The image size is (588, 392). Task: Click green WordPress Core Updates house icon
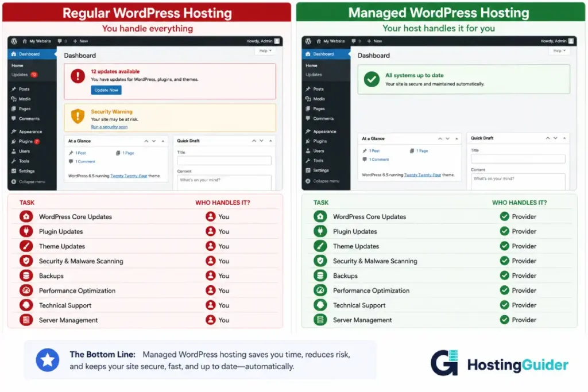click(320, 216)
